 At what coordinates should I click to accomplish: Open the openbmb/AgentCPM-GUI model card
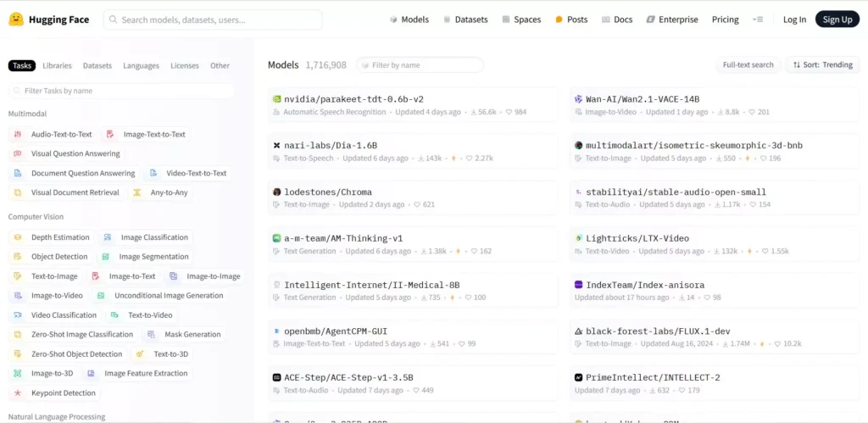coord(413,337)
